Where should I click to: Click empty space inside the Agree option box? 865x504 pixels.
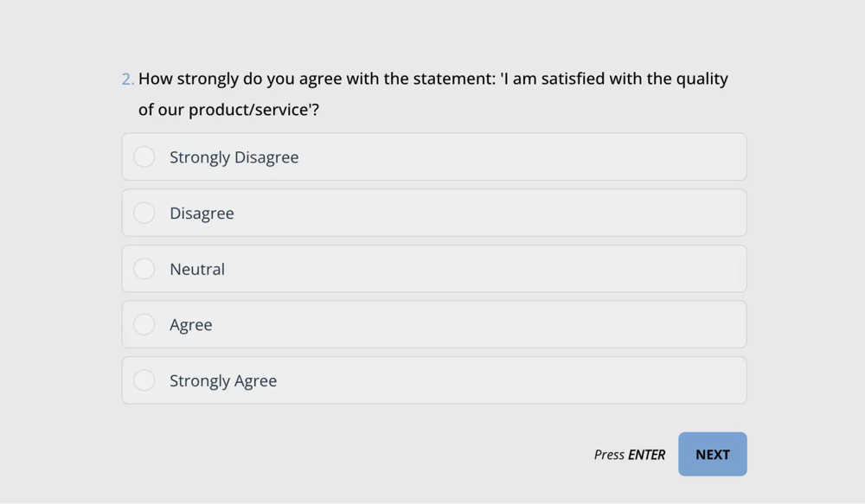(x=519, y=325)
